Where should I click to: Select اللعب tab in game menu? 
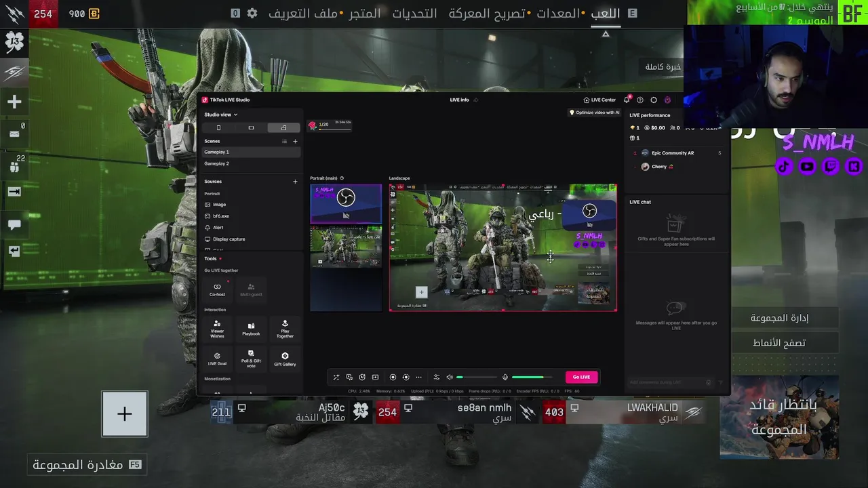coord(605,14)
